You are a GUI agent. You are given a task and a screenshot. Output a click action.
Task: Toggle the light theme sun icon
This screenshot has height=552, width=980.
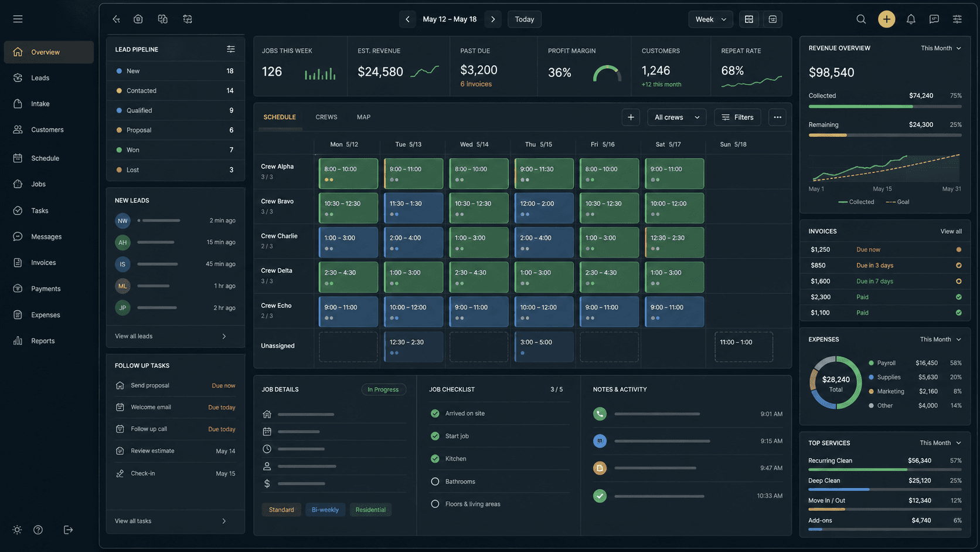click(17, 530)
